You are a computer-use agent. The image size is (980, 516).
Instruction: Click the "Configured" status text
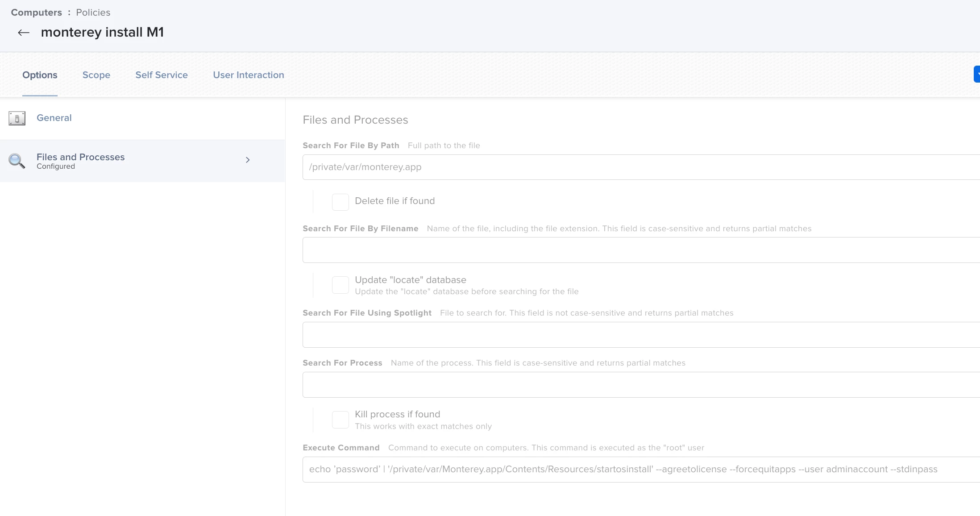coord(56,166)
